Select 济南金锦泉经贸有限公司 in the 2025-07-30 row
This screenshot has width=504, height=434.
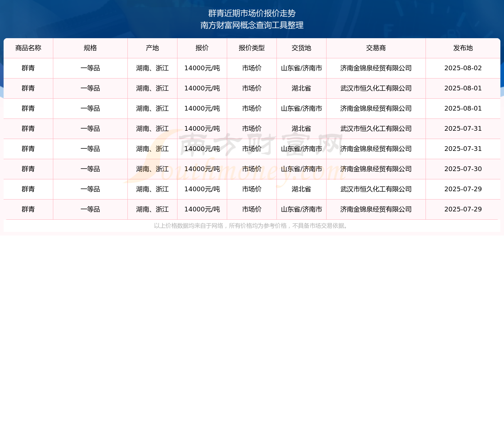click(x=376, y=169)
